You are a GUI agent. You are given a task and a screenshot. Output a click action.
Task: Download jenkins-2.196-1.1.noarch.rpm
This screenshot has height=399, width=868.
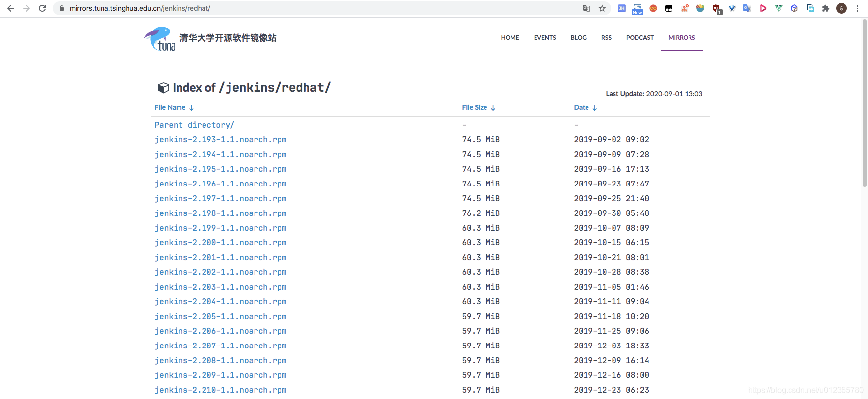221,184
